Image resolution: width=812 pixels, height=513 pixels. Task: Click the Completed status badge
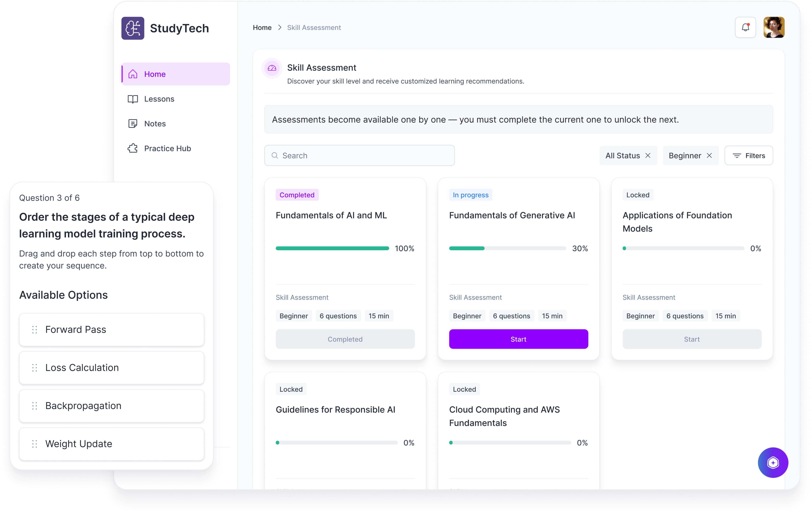(297, 195)
